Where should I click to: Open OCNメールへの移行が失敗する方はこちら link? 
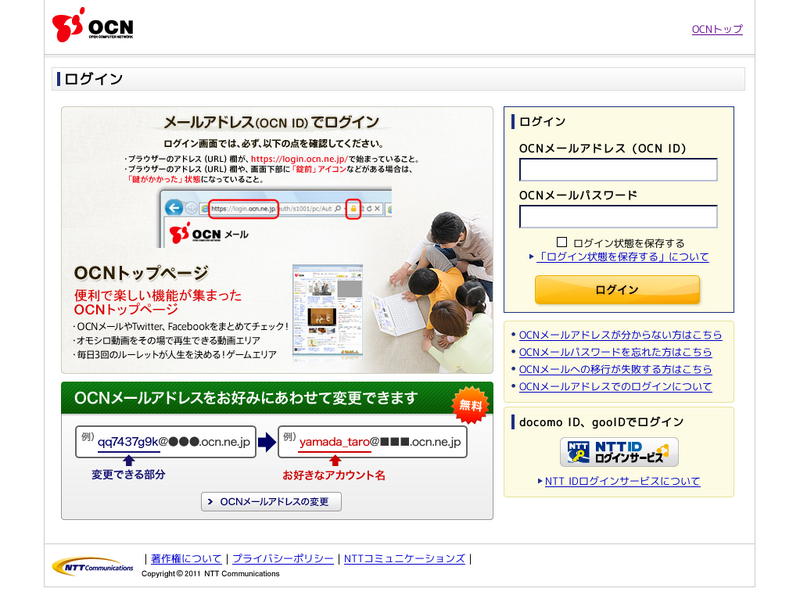(x=615, y=369)
